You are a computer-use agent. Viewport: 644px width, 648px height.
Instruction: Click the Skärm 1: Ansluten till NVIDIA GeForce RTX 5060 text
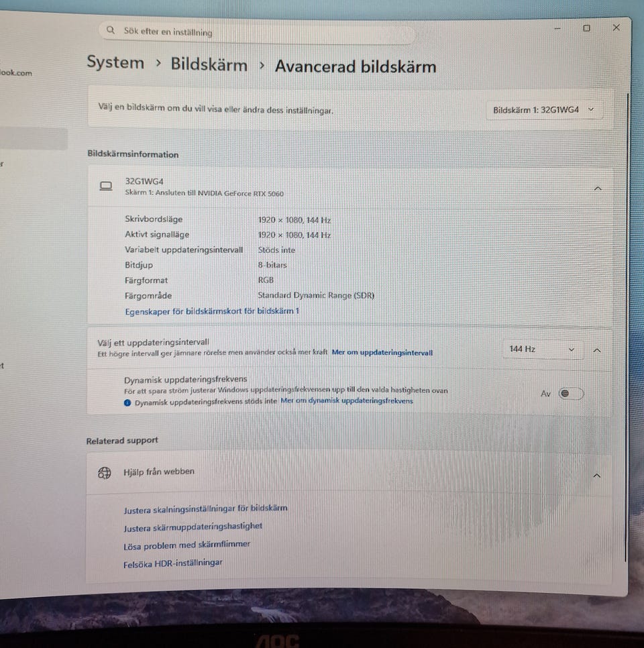tap(204, 193)
